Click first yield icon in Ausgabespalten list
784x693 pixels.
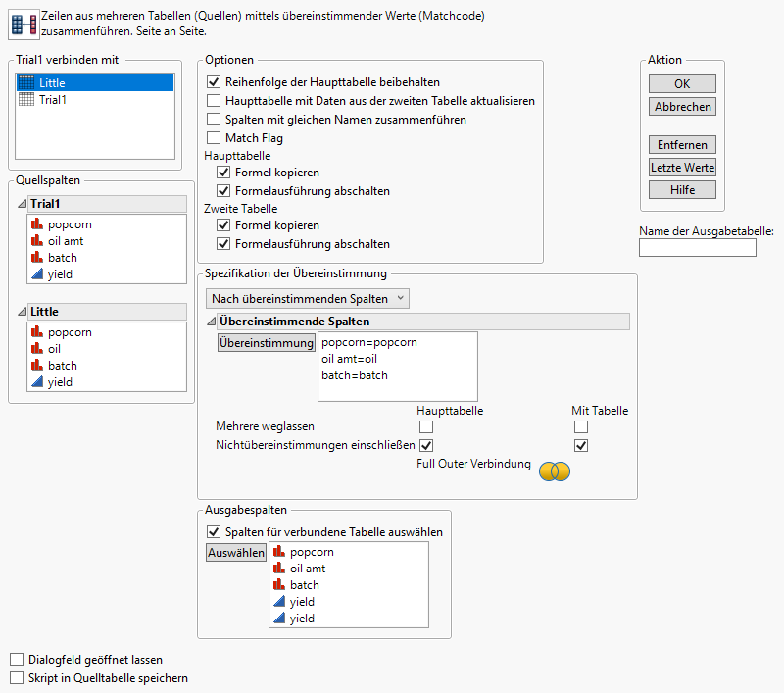[x=279, y=602]
